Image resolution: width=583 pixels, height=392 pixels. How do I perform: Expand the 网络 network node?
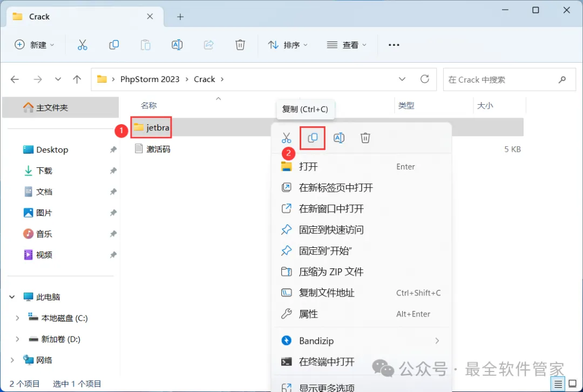click(x=12, y=360)
